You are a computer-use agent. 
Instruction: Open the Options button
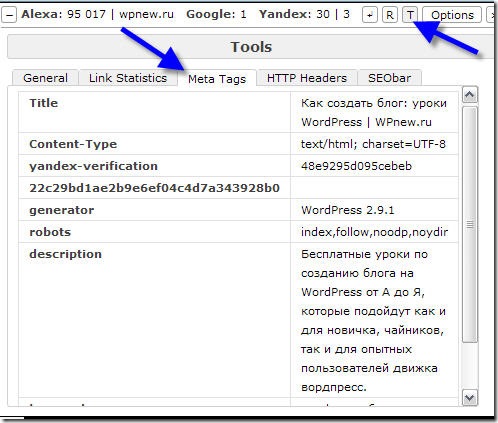pyautogui.click(x=452, y=15)
